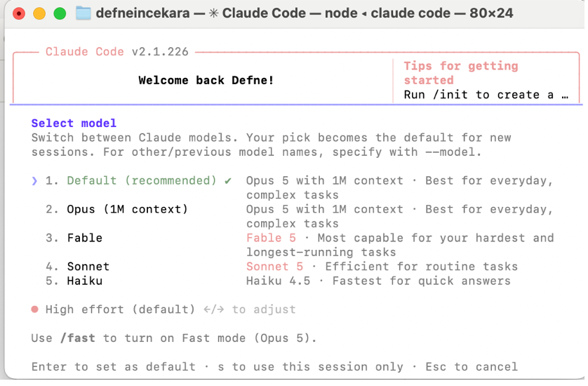Click the truncated ellipsis after /init tip
This screenshot has height=386, width=588.
[x=565, y=96]
